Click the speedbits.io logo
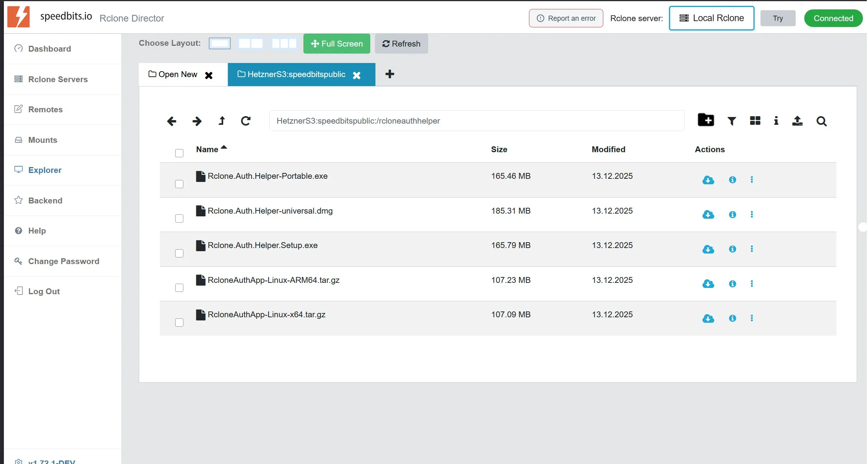The width and height of the screenshot is (868, 464). click(18, 16)
